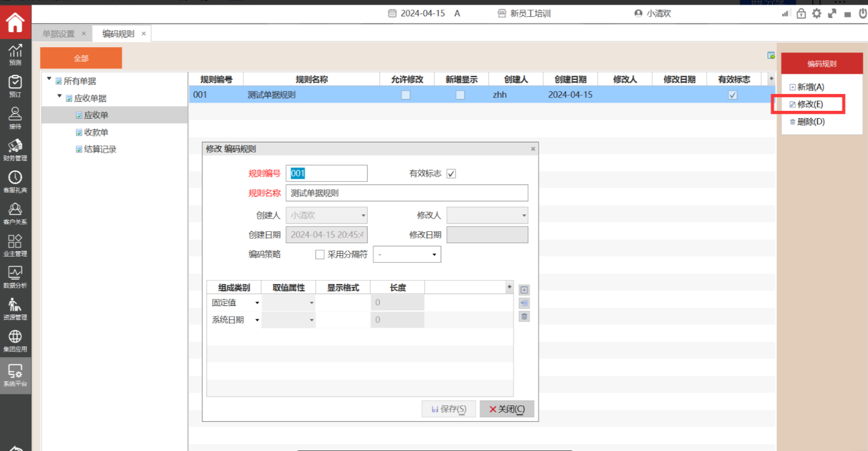The width and height of the screenshot is (868, 451).
Task: Open the 固定值 composition type dropdown
Action: [257, 303]
